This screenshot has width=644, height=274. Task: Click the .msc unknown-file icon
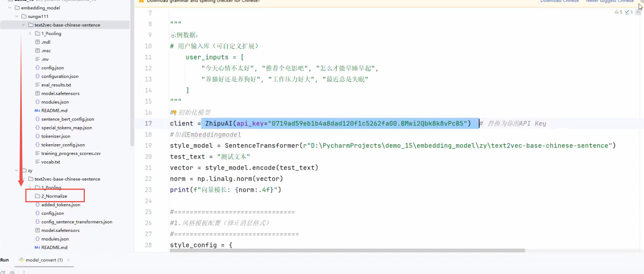point(37,51)
